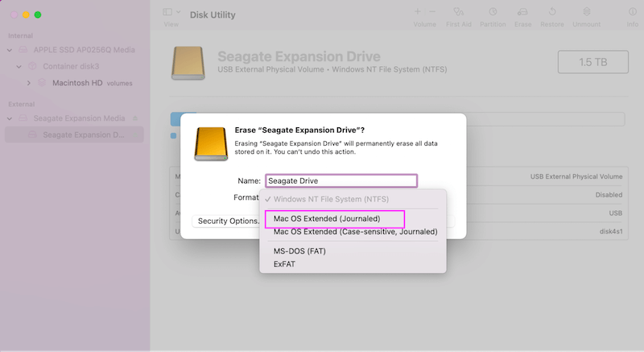Click the add Volume plus icon
644x352 pixels.
(x=417, y=12)
